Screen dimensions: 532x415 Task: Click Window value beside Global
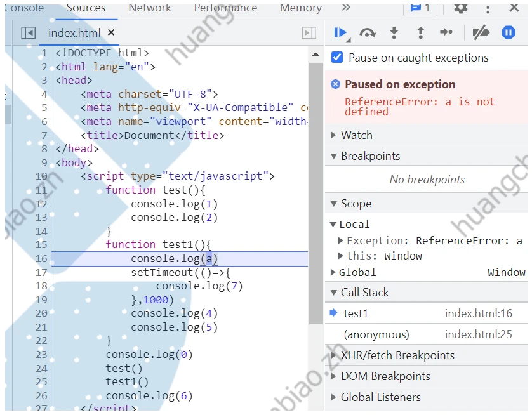click(507, 272)
